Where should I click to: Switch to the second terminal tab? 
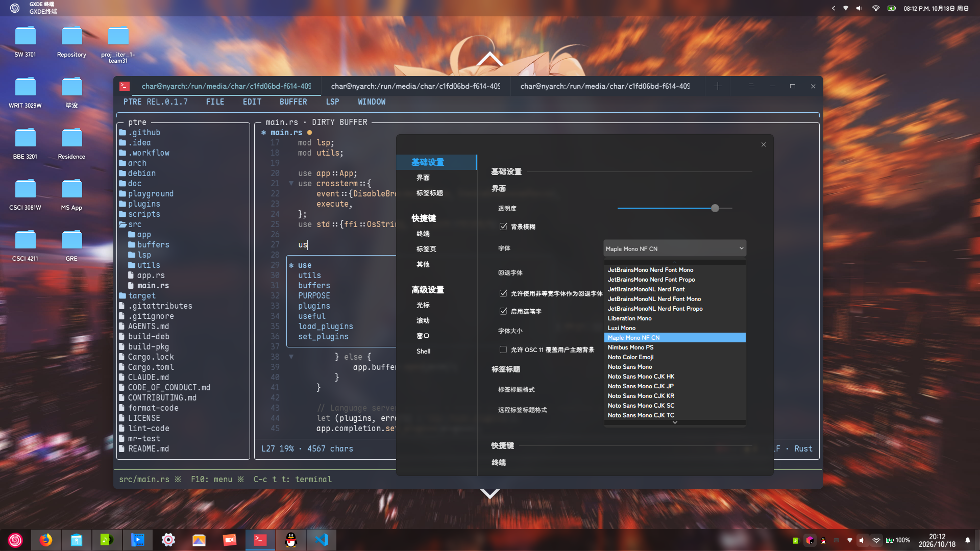415,86
